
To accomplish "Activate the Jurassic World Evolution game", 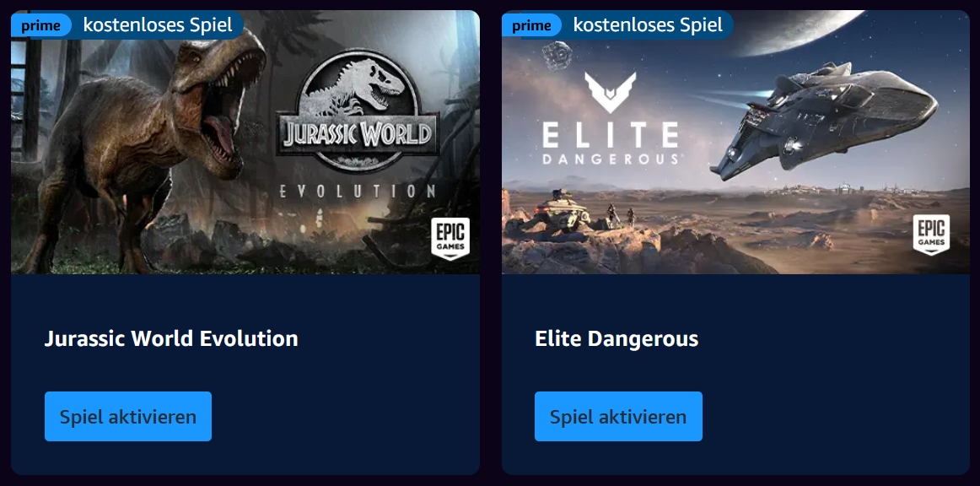I will pos(128,417).
